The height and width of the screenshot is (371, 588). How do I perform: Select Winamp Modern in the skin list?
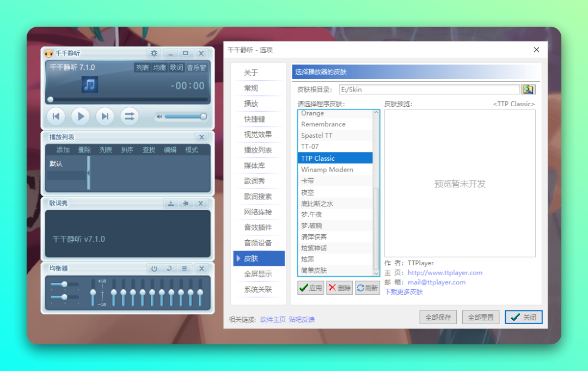coord(327,169)
